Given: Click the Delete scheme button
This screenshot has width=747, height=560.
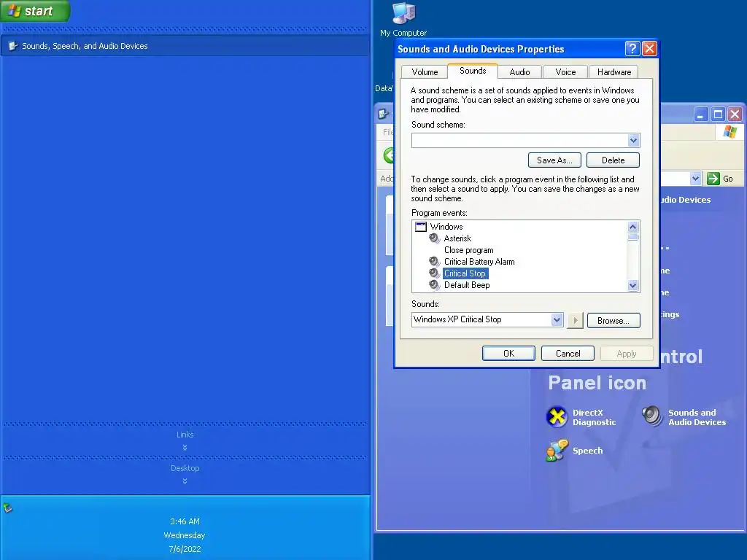Looking at the screenshot, I should click(613, 160).
